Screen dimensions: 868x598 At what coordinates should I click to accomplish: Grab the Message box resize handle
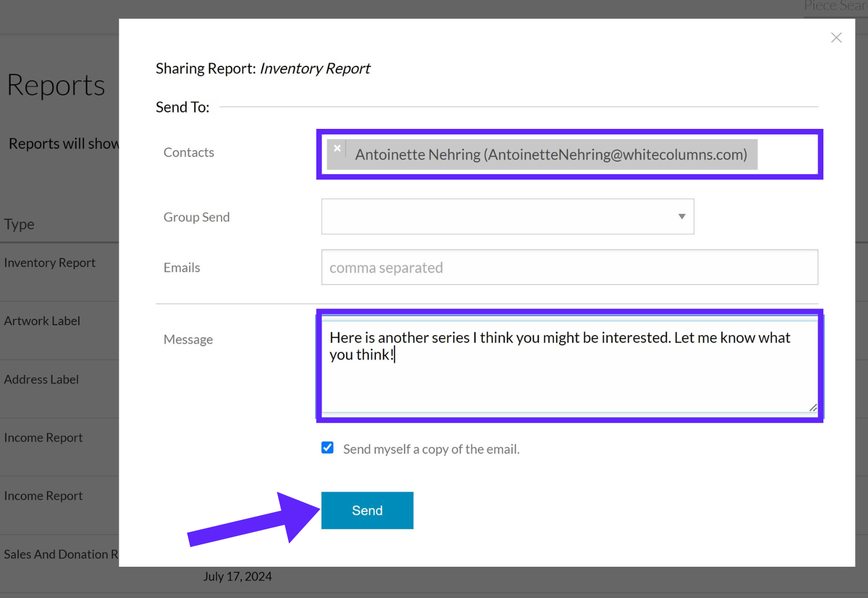pos(813,408)
